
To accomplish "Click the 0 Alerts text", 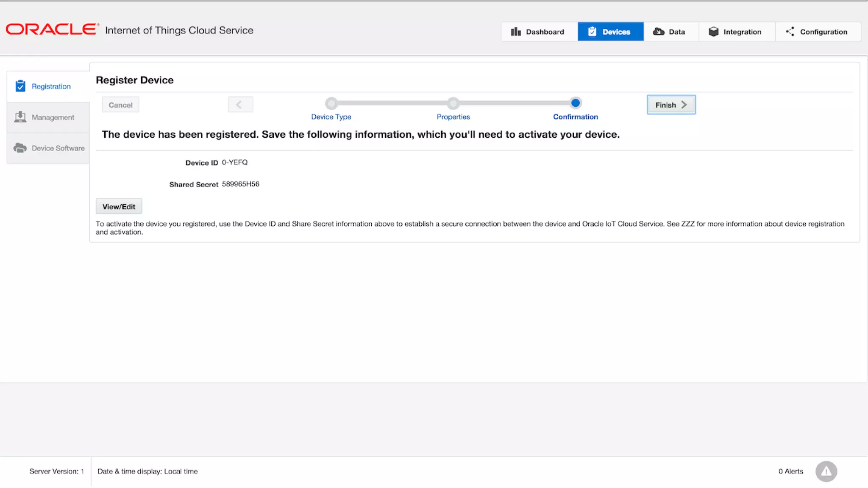I will (790, 471).
